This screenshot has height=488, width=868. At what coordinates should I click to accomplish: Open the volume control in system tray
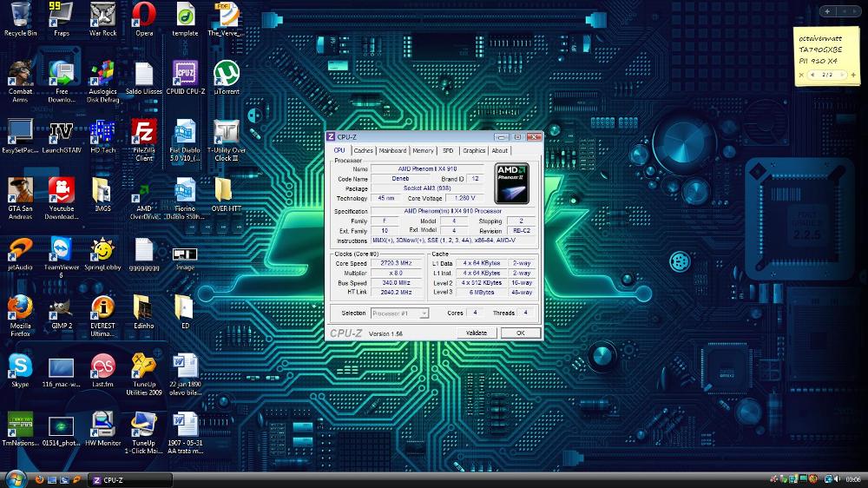click(837, 479)
